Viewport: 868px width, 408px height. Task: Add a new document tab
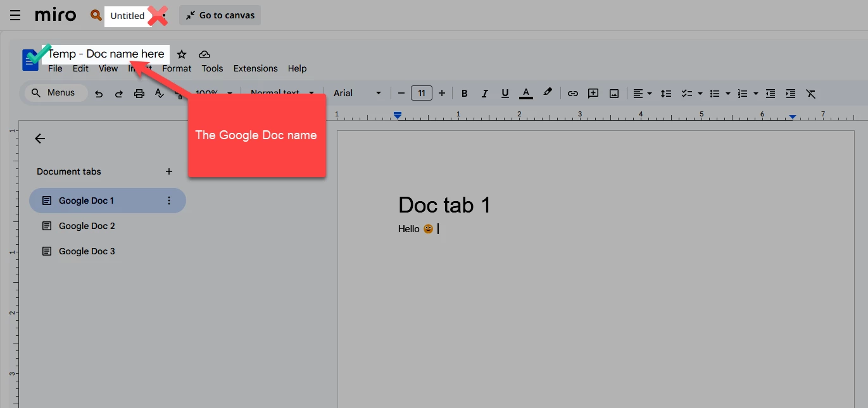click(x=169, y=171)
